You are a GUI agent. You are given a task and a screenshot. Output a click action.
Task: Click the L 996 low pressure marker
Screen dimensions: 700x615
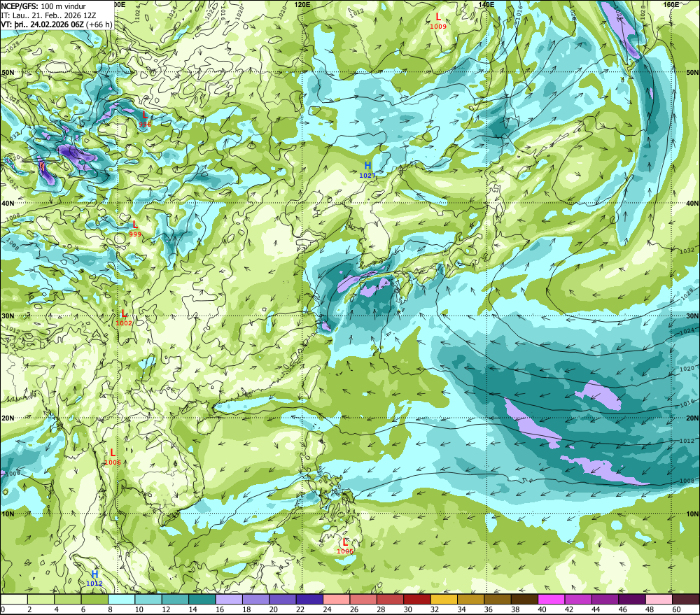[145, 119]
